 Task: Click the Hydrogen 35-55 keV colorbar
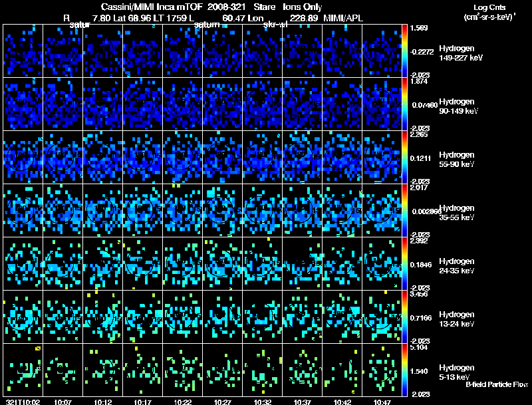(404, 210)
